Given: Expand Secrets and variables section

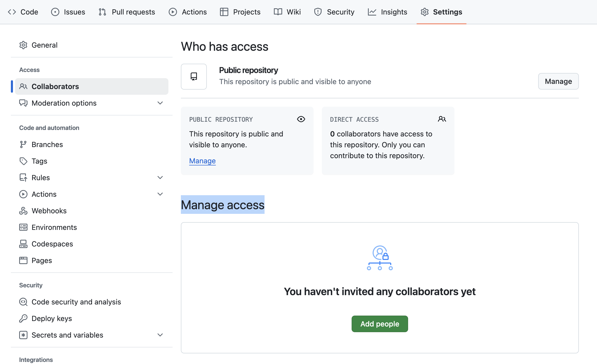Looking at the screenshot, I should coord(160,335).
